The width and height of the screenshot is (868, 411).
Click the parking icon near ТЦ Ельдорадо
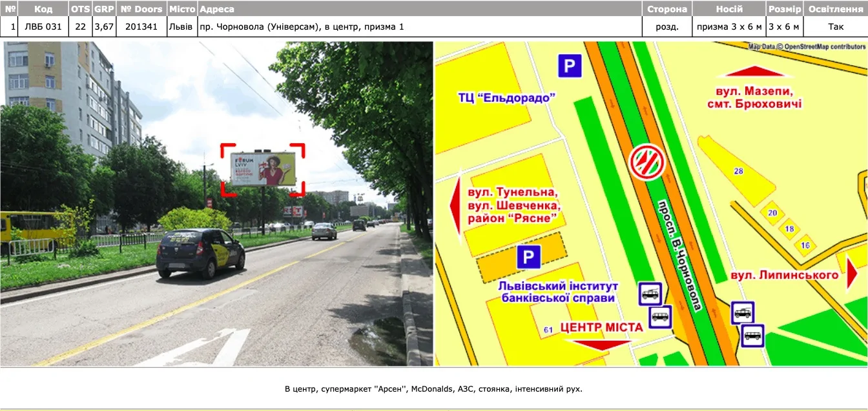pos(570,66)
